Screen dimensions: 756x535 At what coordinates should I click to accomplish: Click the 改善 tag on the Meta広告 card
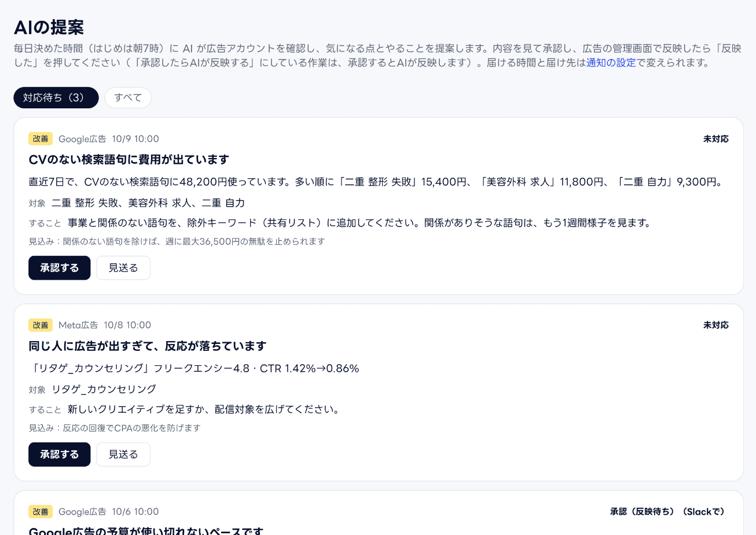tap(41, 325)
